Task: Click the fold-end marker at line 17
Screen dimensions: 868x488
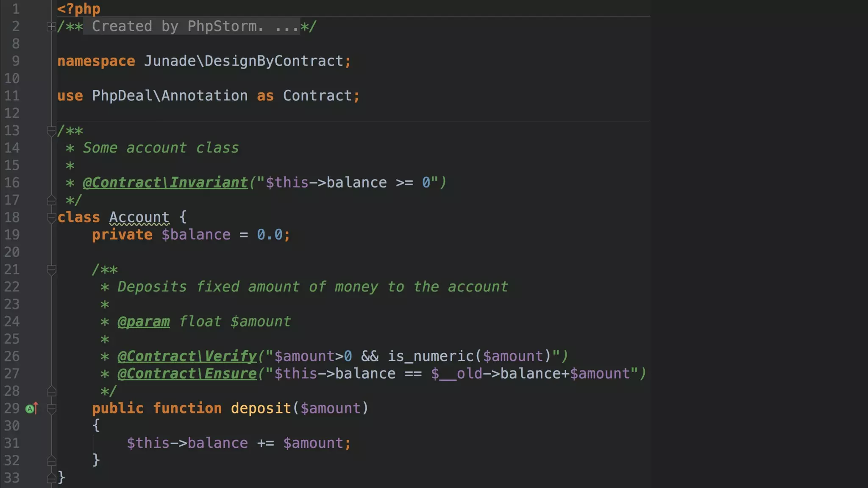Action: pyautogui.click(x=51, y=200)
